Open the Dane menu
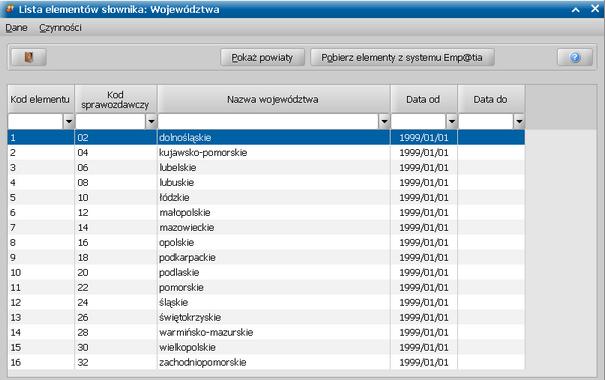The image size is (605, 380). [16, 28]
